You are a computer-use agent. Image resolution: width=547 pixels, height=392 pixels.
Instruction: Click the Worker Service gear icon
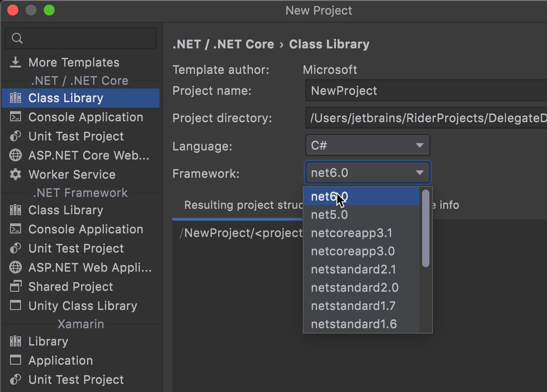[16, 174]
